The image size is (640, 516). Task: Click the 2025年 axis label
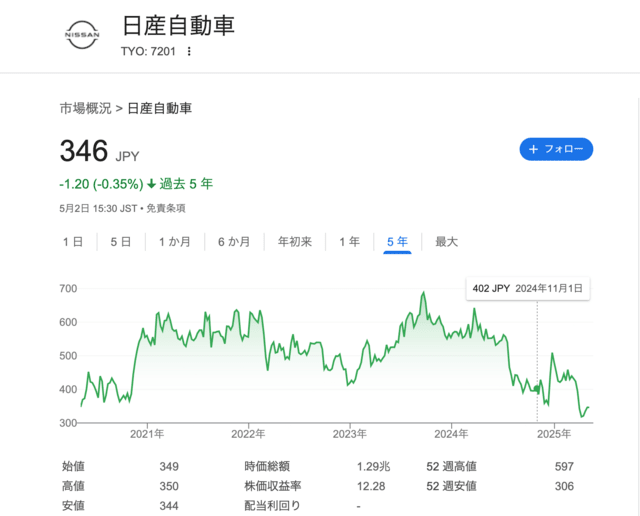554,434
